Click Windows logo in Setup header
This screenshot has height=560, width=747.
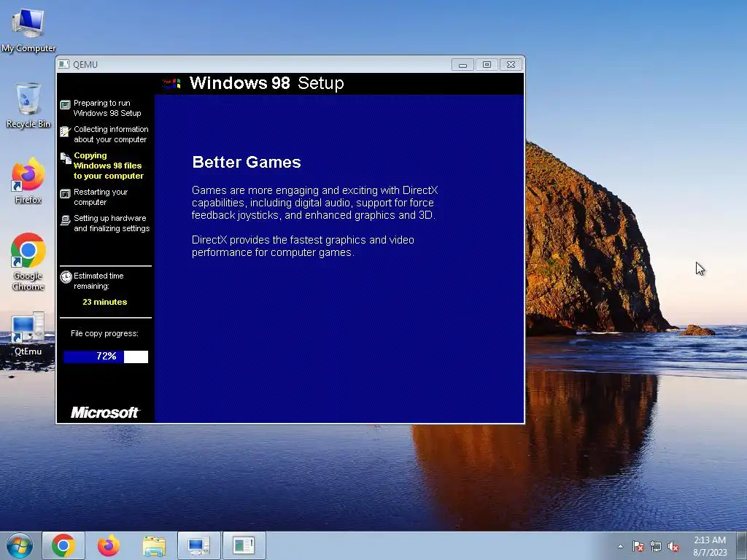(x=171, y=83)
